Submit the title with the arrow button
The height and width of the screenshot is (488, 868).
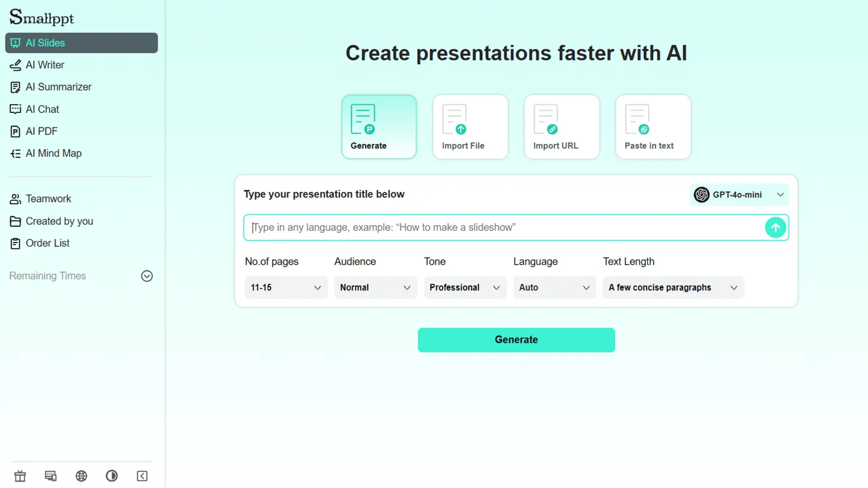click(x=775, y=227)
